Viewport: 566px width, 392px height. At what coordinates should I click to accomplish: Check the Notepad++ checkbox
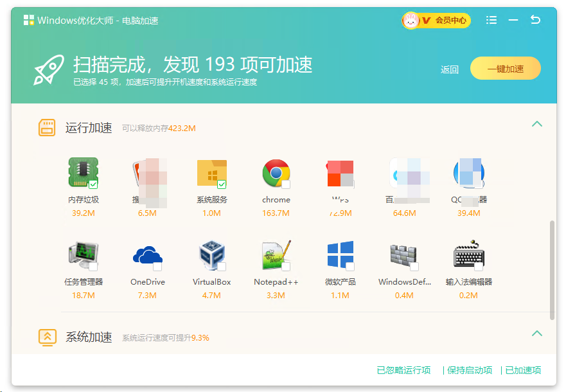coord(286,267)
